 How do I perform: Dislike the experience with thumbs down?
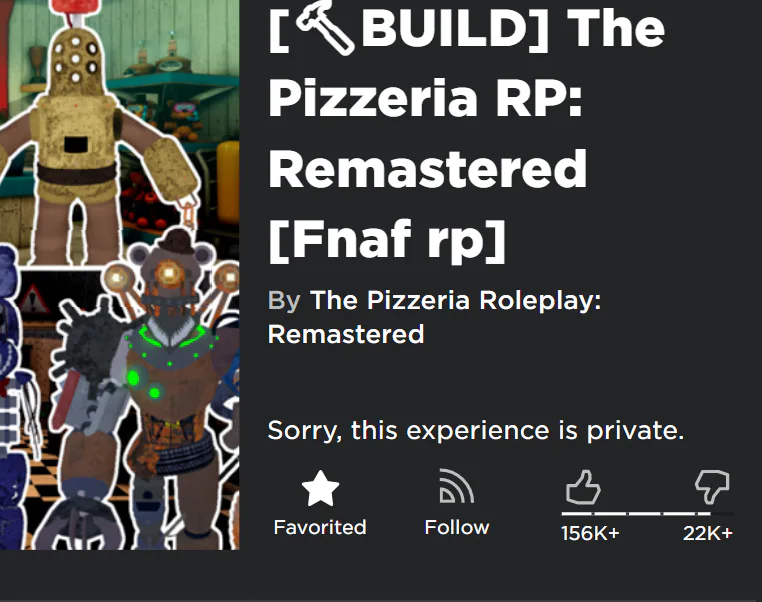click(x=712, y=486)
